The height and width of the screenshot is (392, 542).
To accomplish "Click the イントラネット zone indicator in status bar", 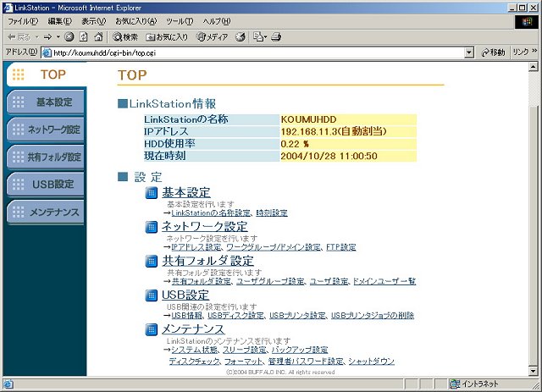I will coord(474,384).
